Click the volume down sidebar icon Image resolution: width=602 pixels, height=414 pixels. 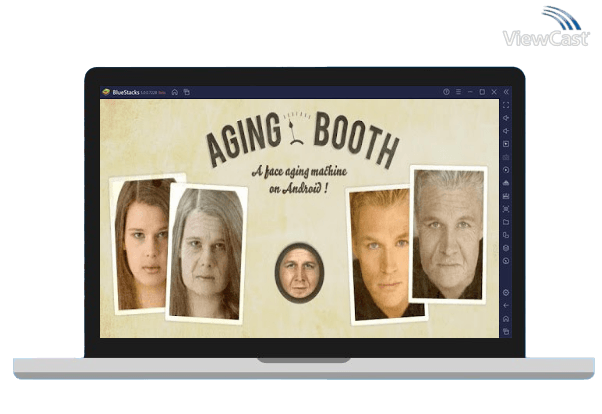(x=506, y=131)
